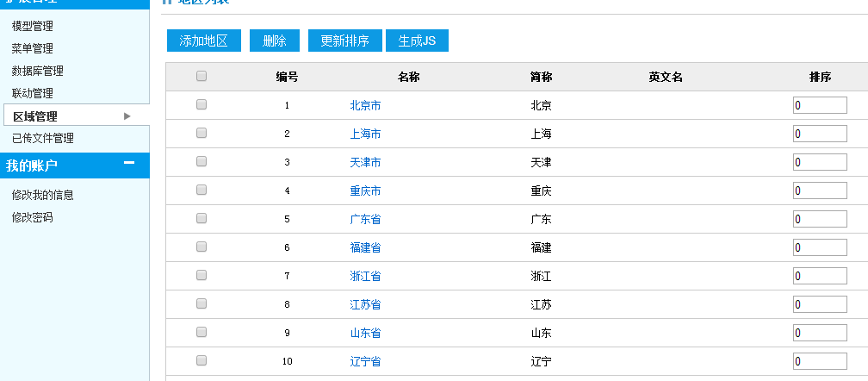868x381 pixels.
Task: Click the arrow beside 区域管理
Action: 127,116
